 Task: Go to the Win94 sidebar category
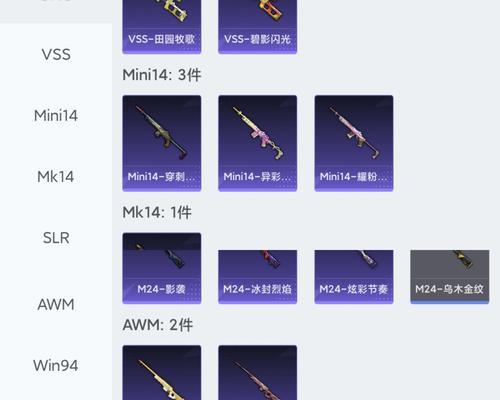pos(56,365)
